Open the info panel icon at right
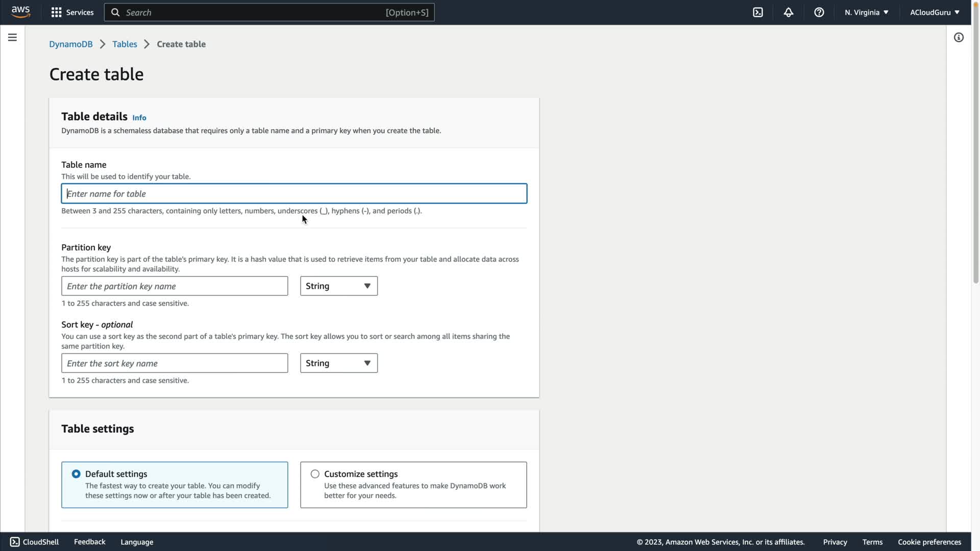The width and height of the screenshot is (980, 551). point(959,37)
